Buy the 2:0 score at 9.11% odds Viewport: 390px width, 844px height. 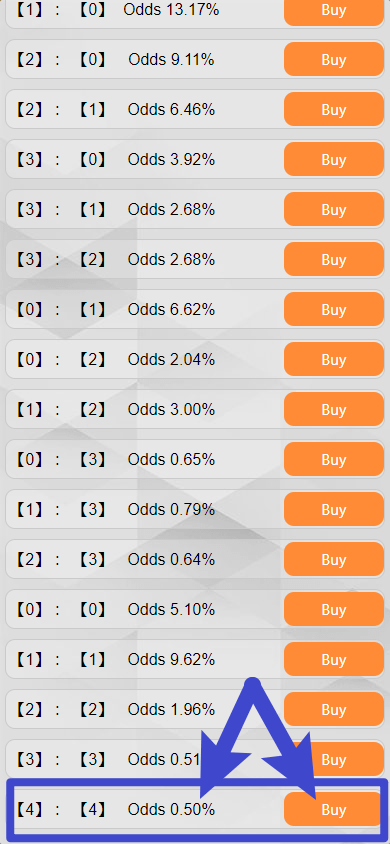coord(334,60)
